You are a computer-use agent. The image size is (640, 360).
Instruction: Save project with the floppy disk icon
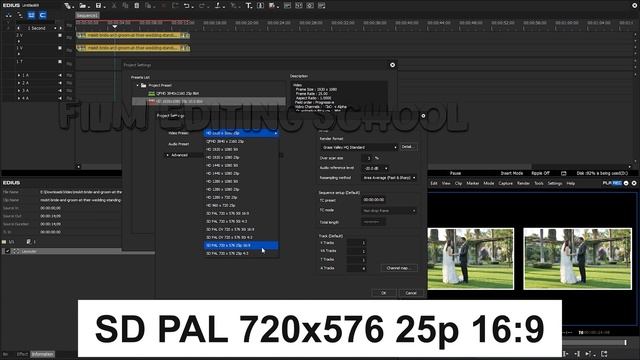(98, 6)
